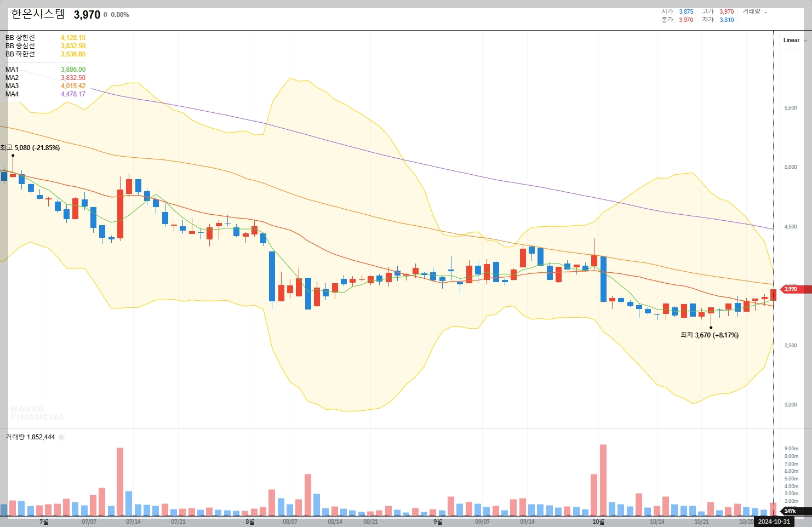Click the 4,478.17 MA4 value

pyautogui.click(x=73, y=94)
